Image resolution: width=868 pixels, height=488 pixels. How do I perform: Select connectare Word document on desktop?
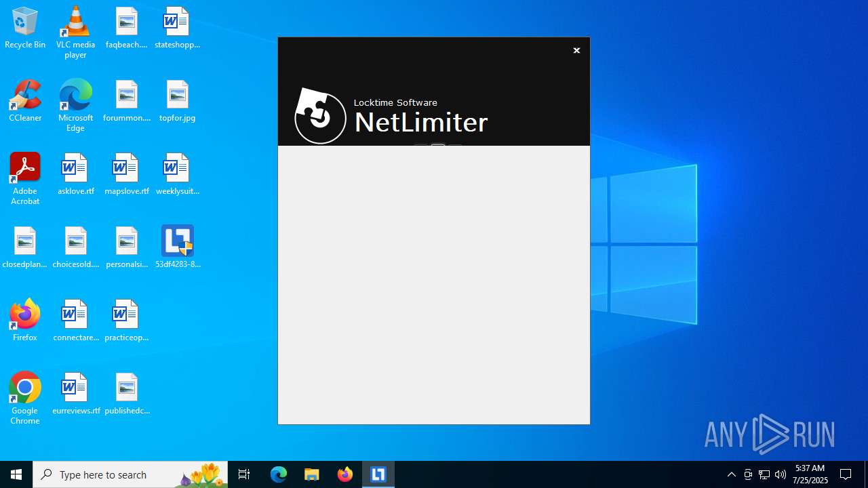[75, 321]
